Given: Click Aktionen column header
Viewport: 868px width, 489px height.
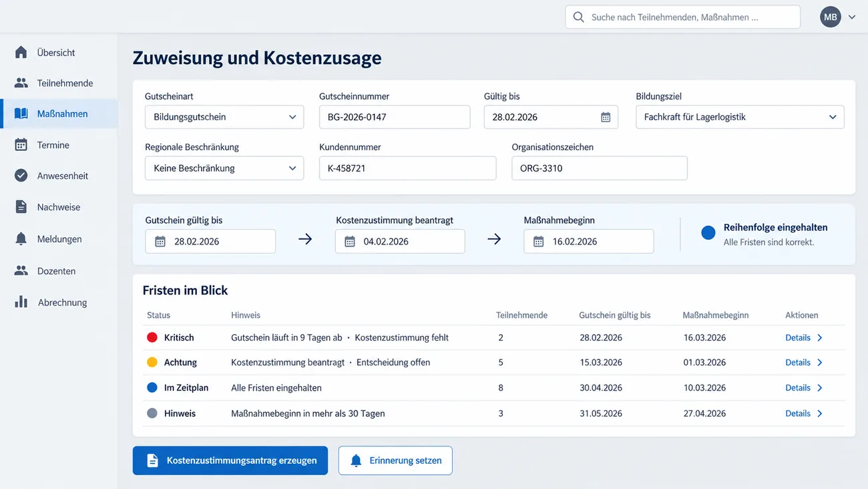Looking at the screenshot, I should (x=801, y=315).
